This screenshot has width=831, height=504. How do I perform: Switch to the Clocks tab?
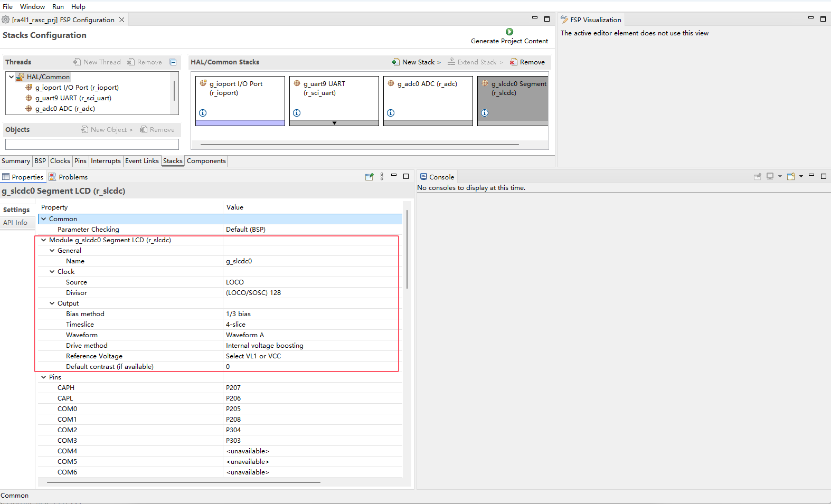pyautogui.click(x=60, y=161)
